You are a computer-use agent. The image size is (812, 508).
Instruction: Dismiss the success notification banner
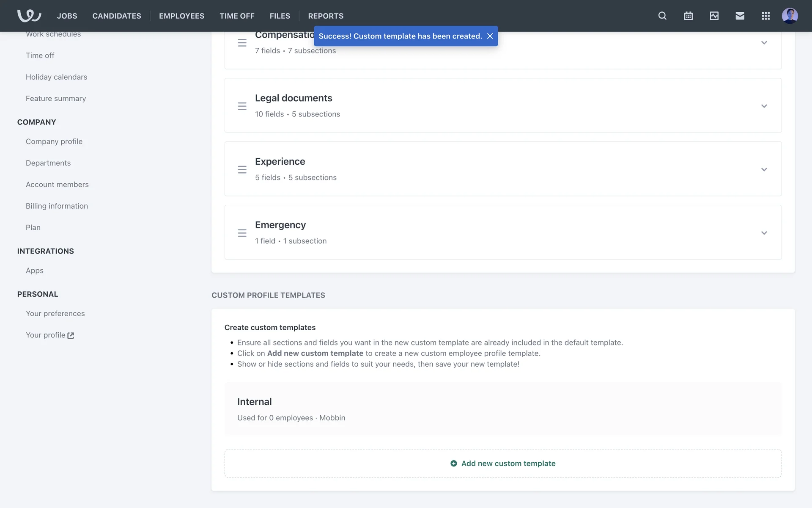pos(490,36)
